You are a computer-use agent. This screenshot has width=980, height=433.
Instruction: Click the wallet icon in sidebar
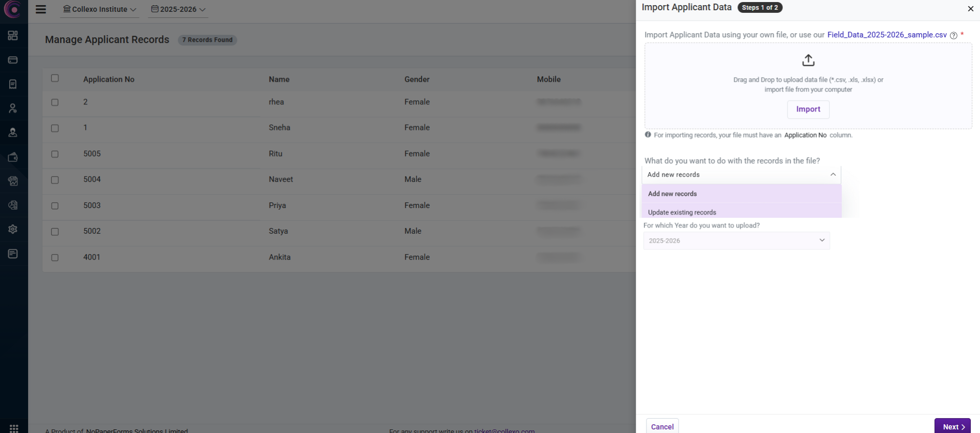13,157
